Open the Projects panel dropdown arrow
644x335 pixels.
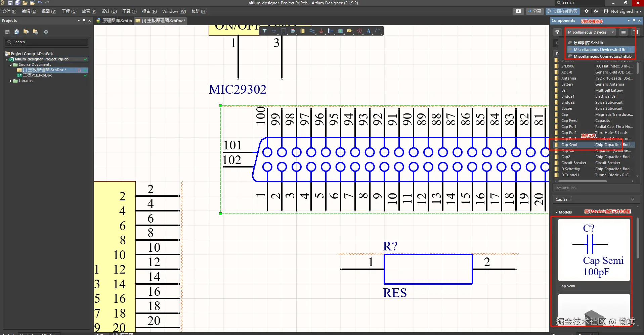click(79, 20)
